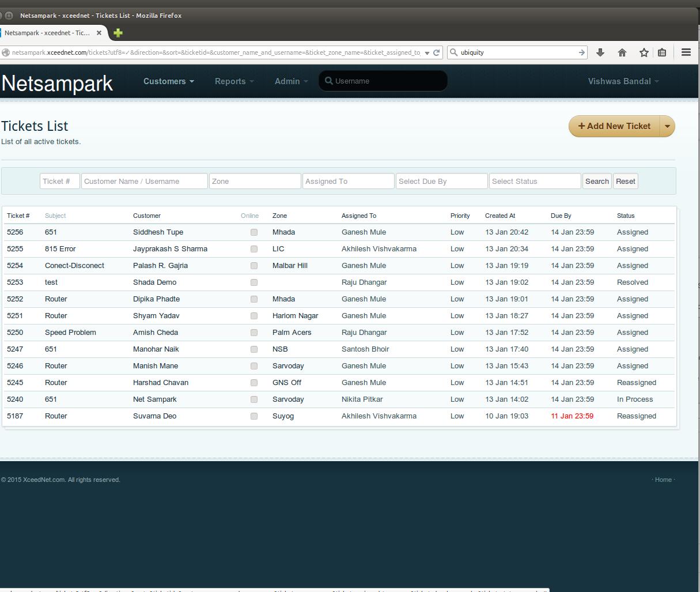The image size is (700, 592).
Task: Open the Reports menu
Action: click(234, 81)
